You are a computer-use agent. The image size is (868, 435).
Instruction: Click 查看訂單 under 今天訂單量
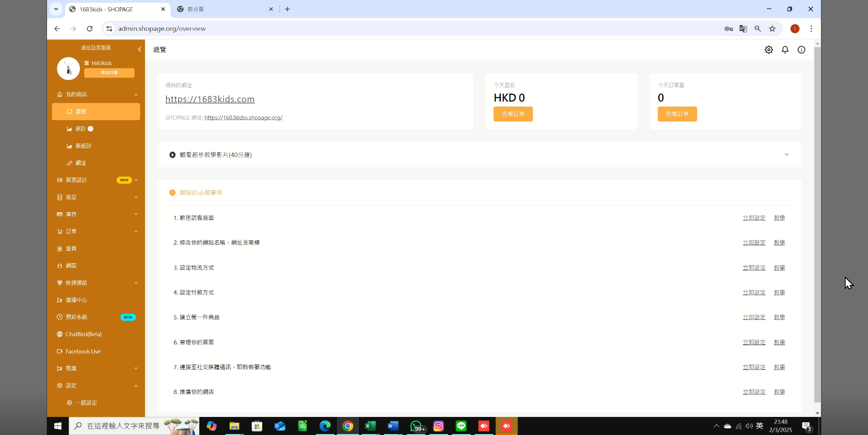[x=677, y=114]
